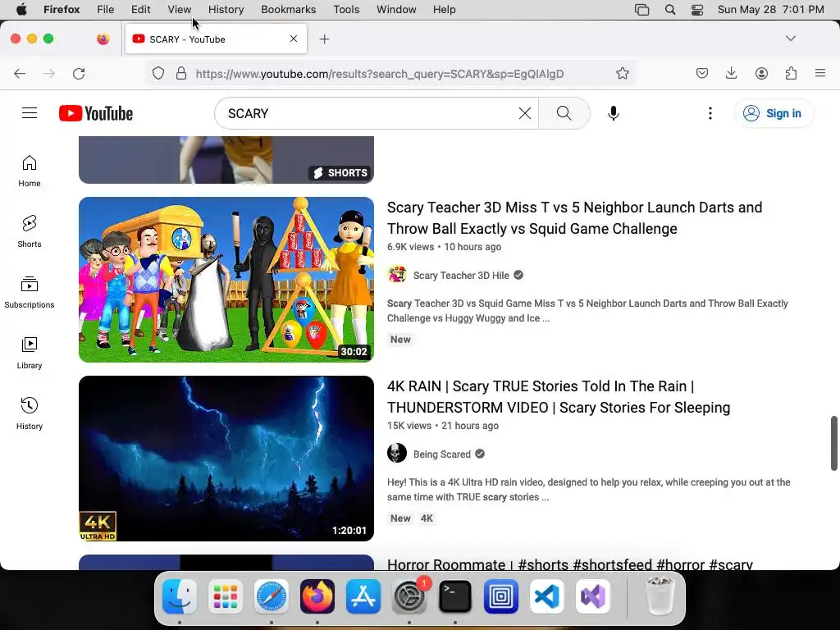Open Finder from the Dock
The image size is (840, 630).
tap(179, 596)
